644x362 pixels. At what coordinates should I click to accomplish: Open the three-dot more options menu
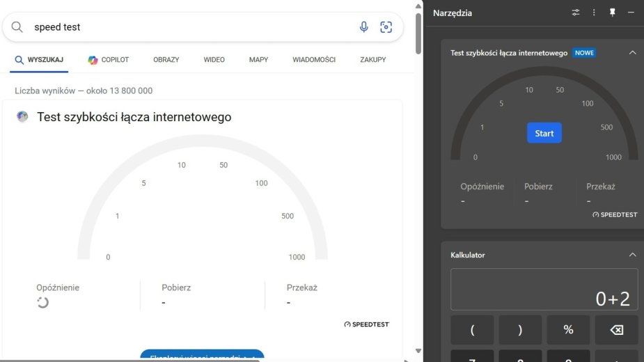(594, 13)
